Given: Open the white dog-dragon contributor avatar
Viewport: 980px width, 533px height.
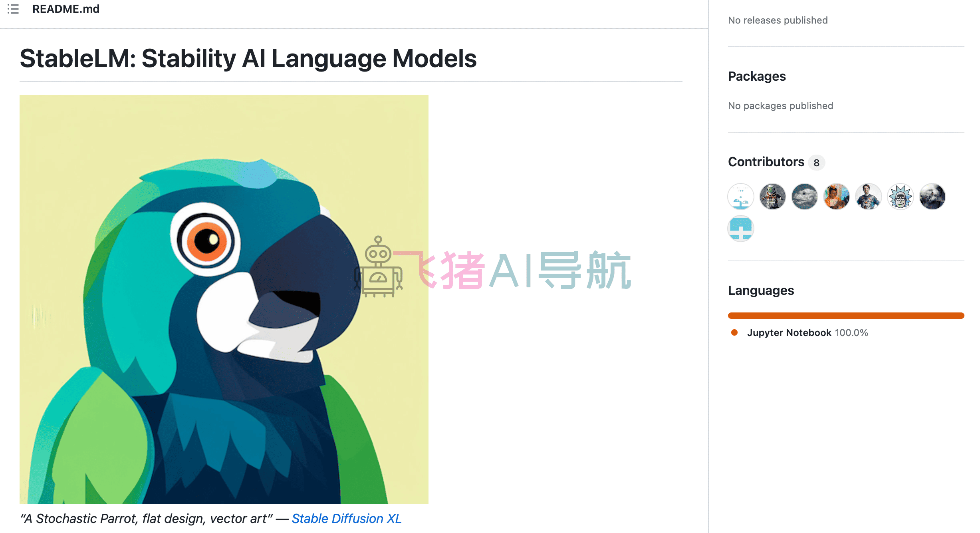Looking at the screenshot, I should tap(804, 197).
